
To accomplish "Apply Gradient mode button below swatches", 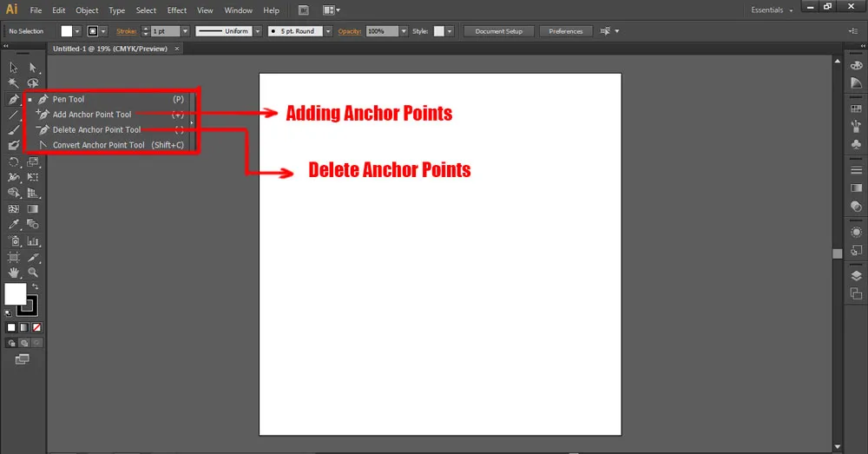I will click(23, 328).
